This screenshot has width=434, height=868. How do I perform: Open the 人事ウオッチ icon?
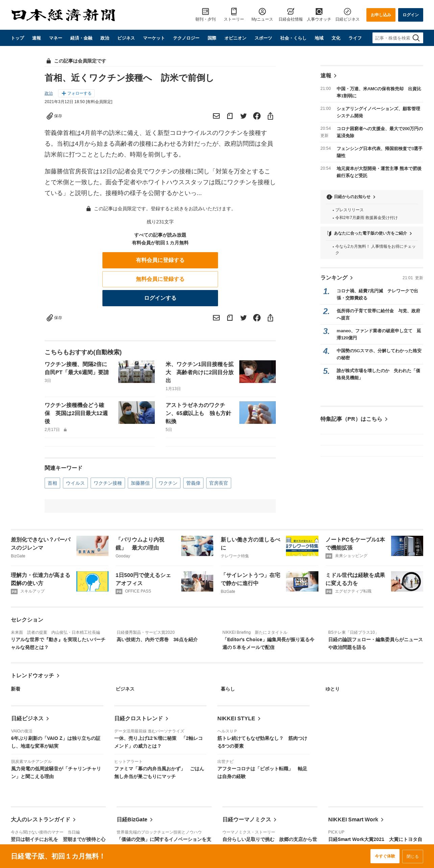click(x=319, y=11)
